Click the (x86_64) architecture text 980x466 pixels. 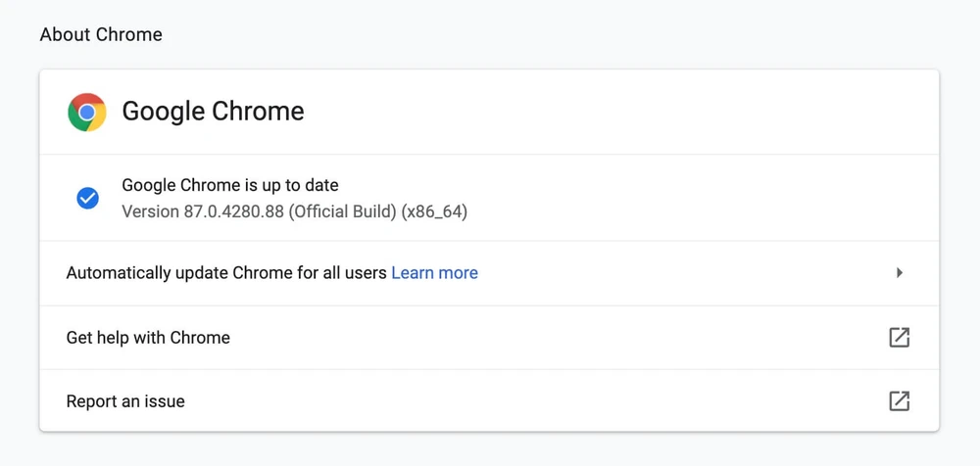(434, 211)
